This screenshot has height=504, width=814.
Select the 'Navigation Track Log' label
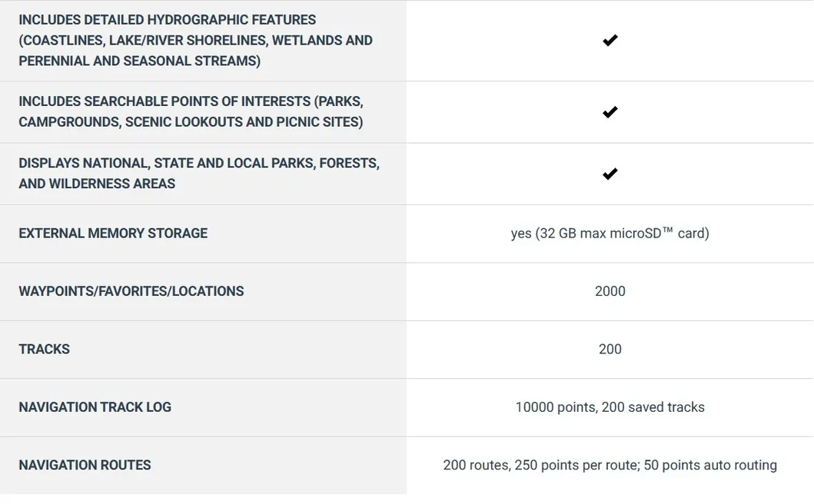(95, 407)
